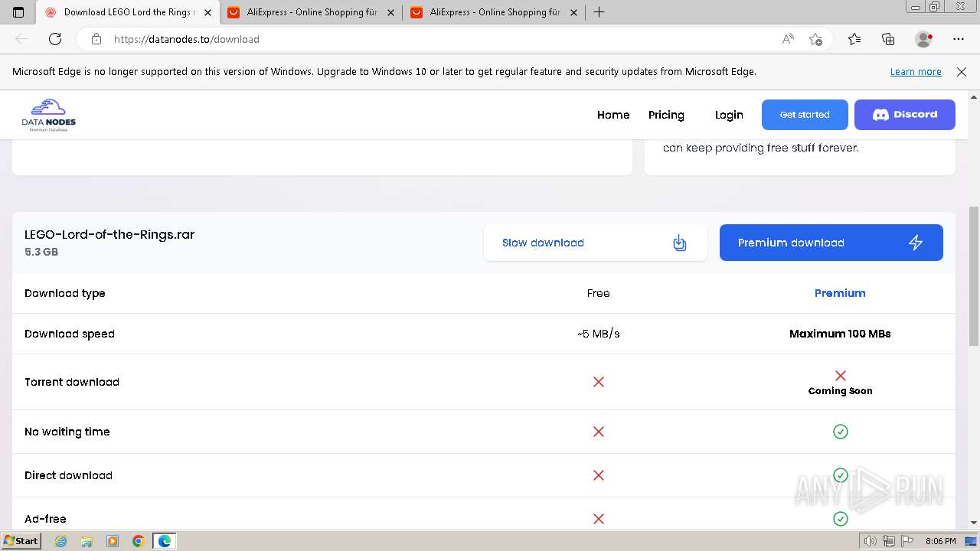
Task: Click the Get started button
Action: [805, 115]
